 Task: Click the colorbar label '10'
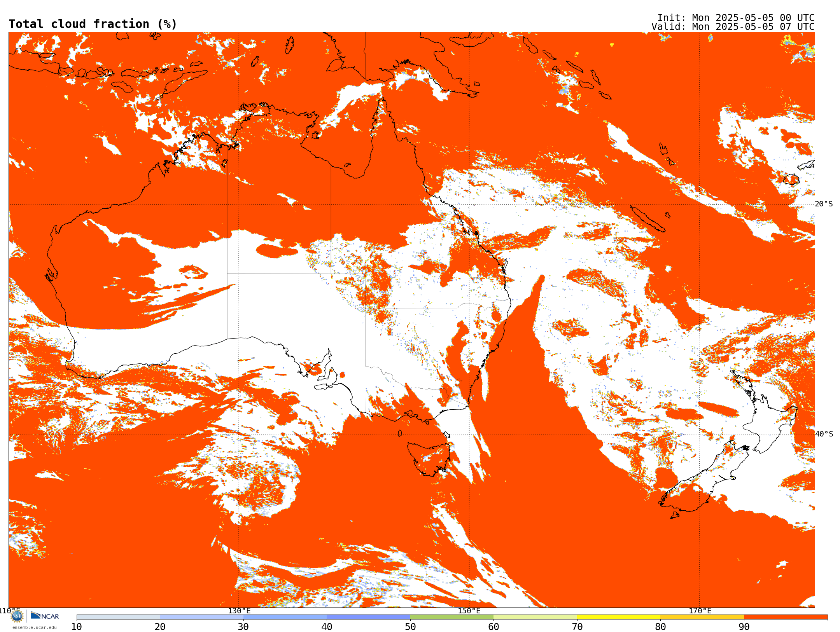pos(77,627)
